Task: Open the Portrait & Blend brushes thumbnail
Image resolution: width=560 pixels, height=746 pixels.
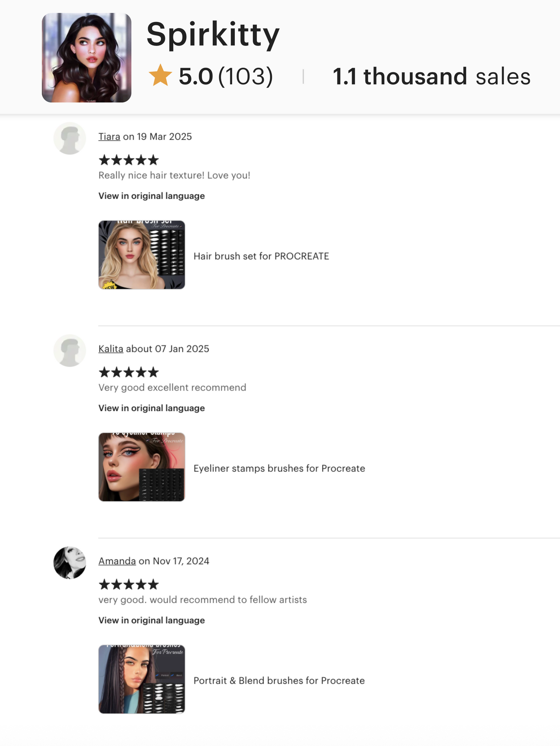Action: point(142,679)
